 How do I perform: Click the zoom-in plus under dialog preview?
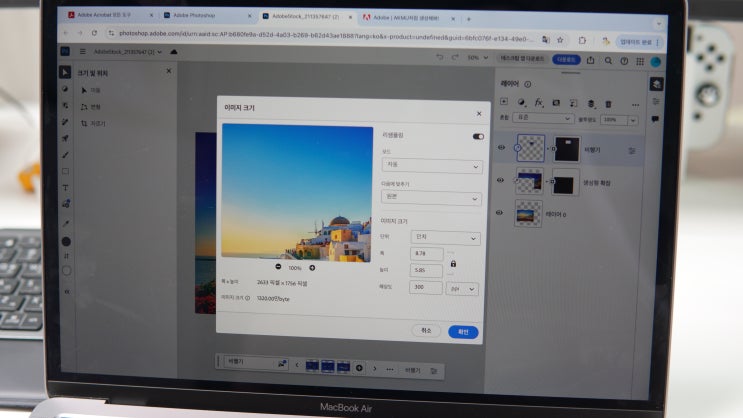coord(312,268)
